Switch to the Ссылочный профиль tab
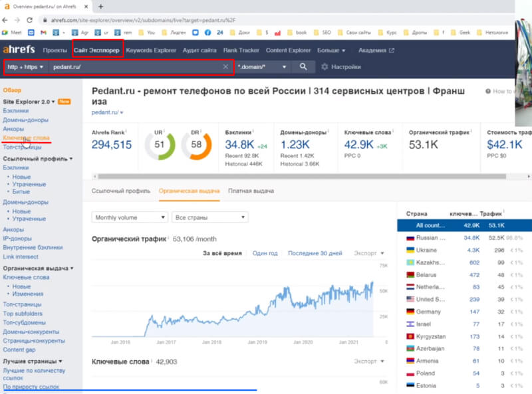The height and width of the screenshot is (394, 532). click(121, 191)
